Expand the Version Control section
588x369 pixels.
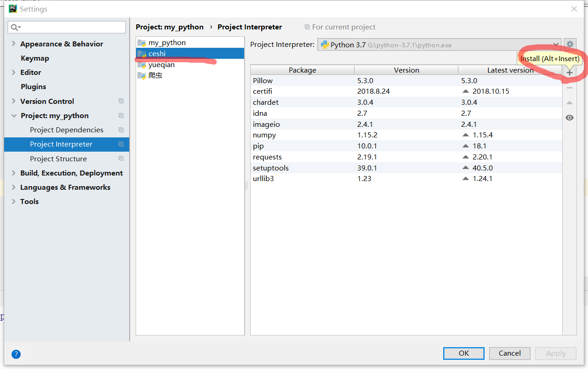tap(14, 101)
